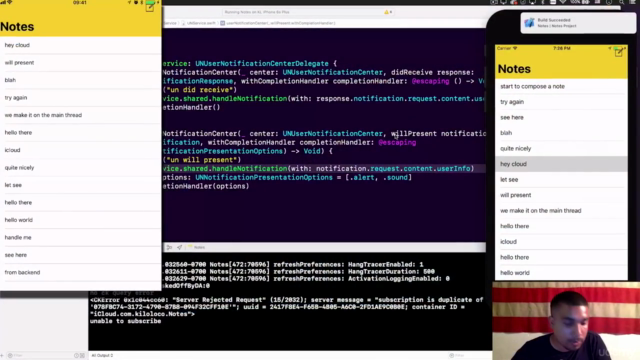Click the UNNotificationPresentationOptions .alert .sound line
This screenshot has height=360, width=640.
click(x=287, y=178)
